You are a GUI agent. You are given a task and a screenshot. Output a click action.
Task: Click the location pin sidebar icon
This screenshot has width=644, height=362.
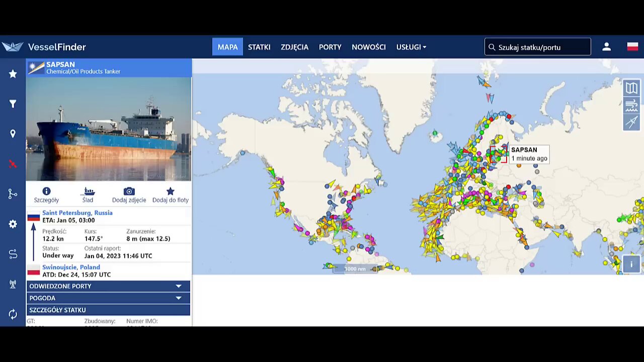click(13, 134)
